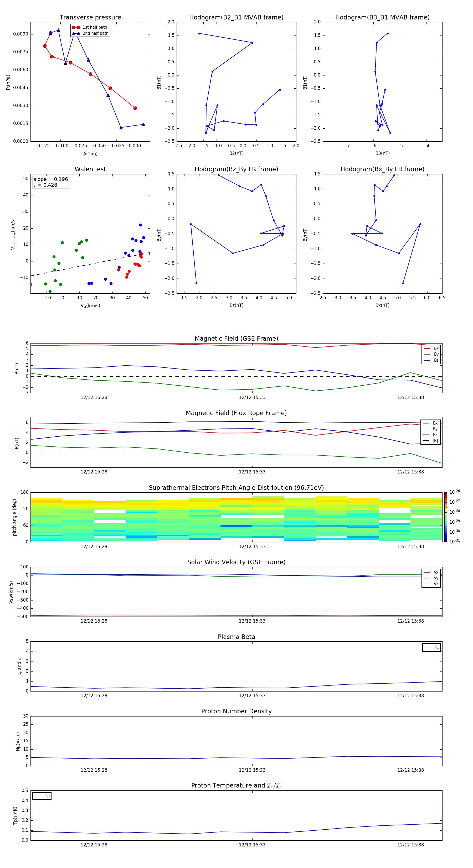Click the 'Transverse pressure' plot title
Viewport: 473px width, 868px height.
pyautogui.click(x=90, y=18)
